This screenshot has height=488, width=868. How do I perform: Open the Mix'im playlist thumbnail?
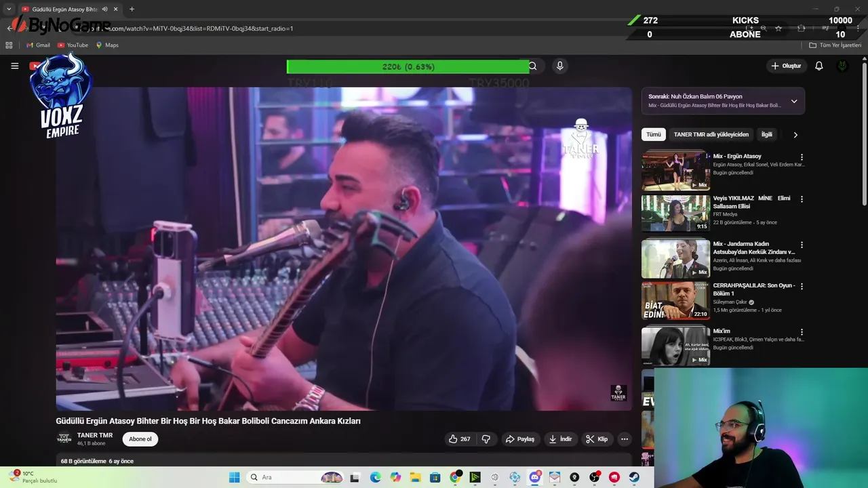coord(675,346)
